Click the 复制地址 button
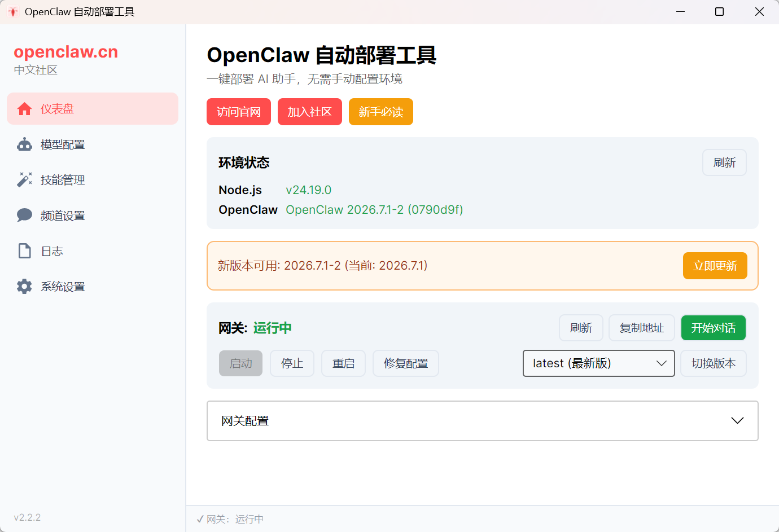 pyautogui.click(x=642, y=328)
